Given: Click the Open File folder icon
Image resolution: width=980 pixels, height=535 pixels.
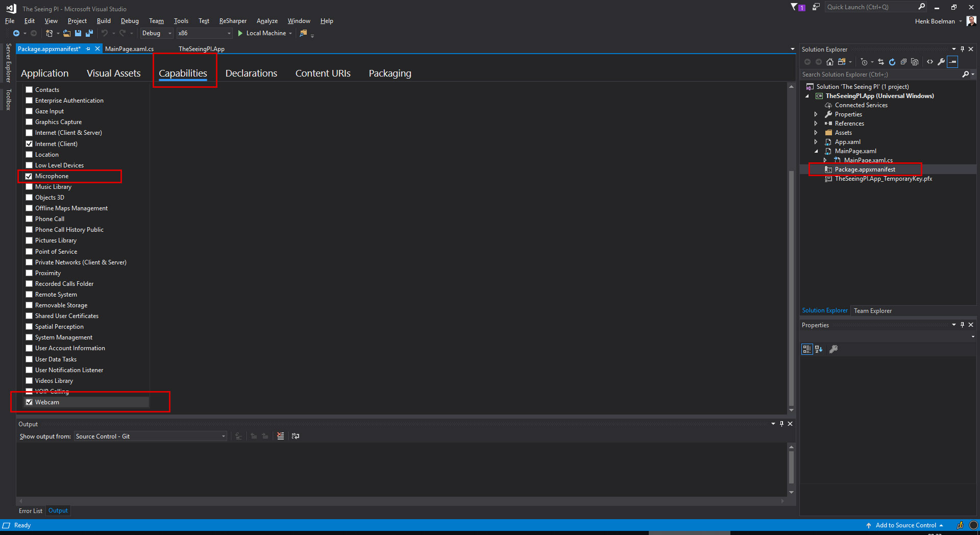Looking at the screenshot, I should (66, 33).
